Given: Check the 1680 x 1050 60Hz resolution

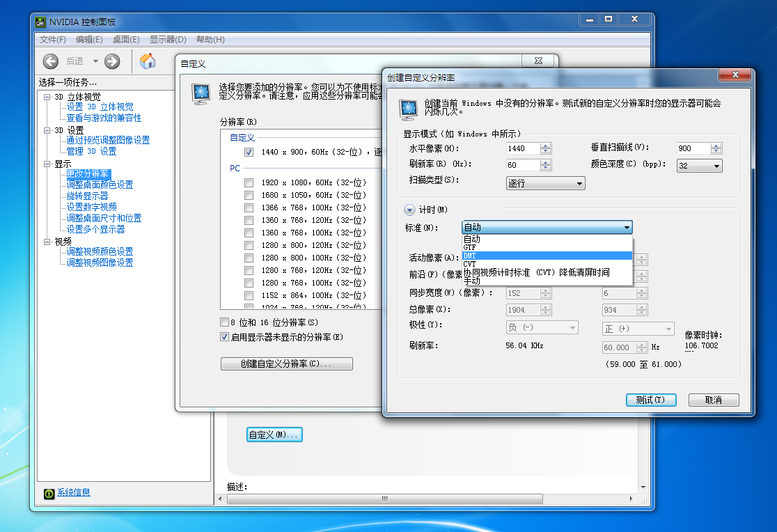Looking at the screenshot, I should [249, 196].
